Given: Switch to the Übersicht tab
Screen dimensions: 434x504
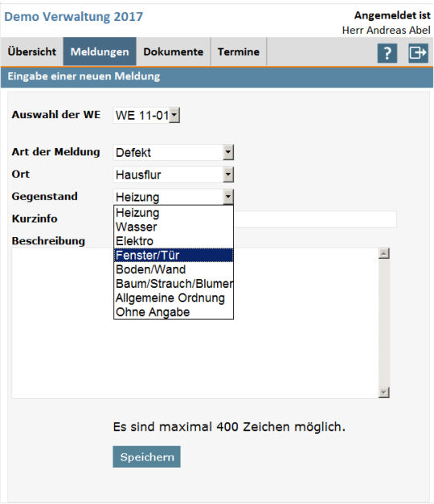Looking at the screenshot, I should (x=32, y=51).
